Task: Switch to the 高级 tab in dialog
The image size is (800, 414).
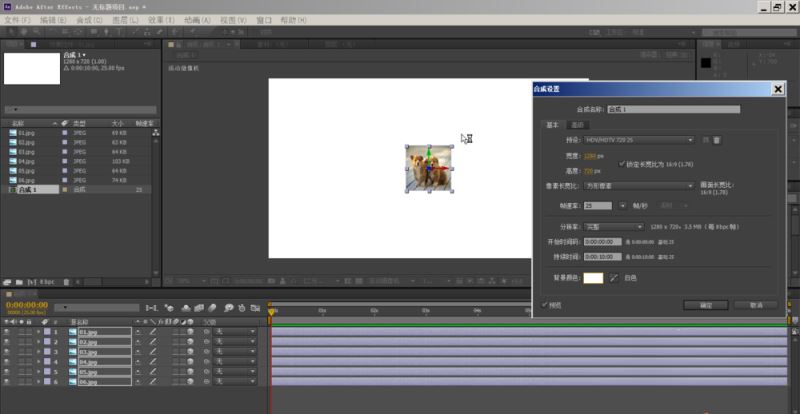Action: [x=577, y=125]
